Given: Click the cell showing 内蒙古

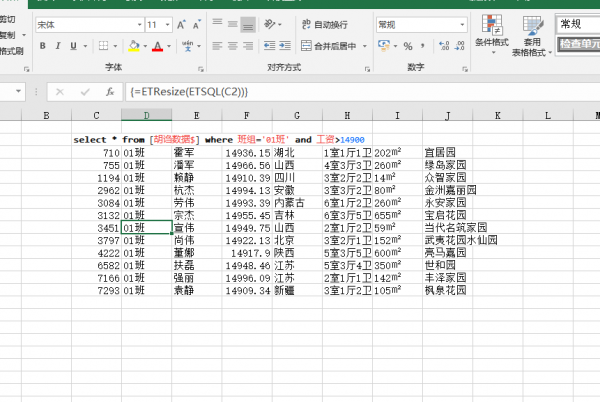Looking at the screenshot, I should pyautogui.click(x=297, y=203).
